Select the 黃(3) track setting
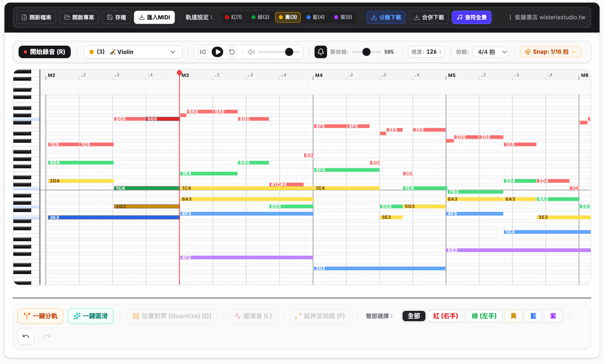Image resolution: width=604 pixels, height=364 pixels. coord(288,17)
